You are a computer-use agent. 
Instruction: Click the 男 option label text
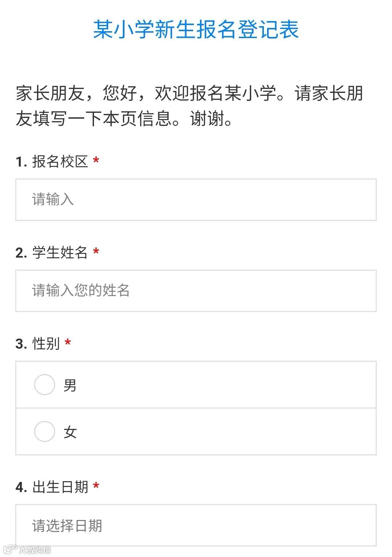70,385
